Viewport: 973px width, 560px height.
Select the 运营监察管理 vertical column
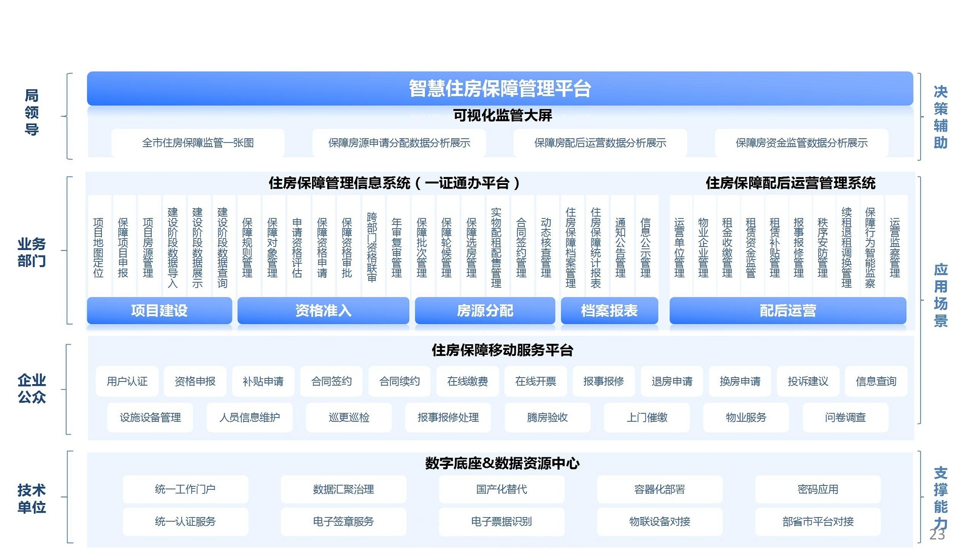895,247
